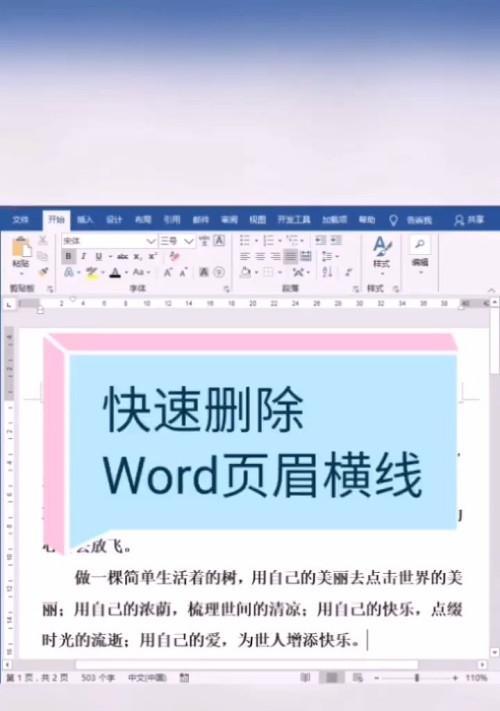The image size is (500, 711).
Task: Click the 中文(中国) language indicator
Action: (147, 678)
